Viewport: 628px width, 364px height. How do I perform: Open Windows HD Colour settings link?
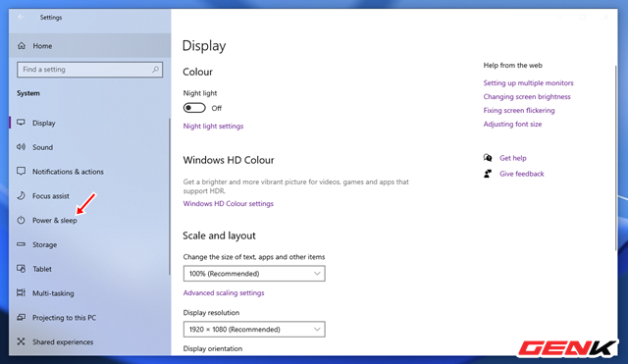(229, 203)
